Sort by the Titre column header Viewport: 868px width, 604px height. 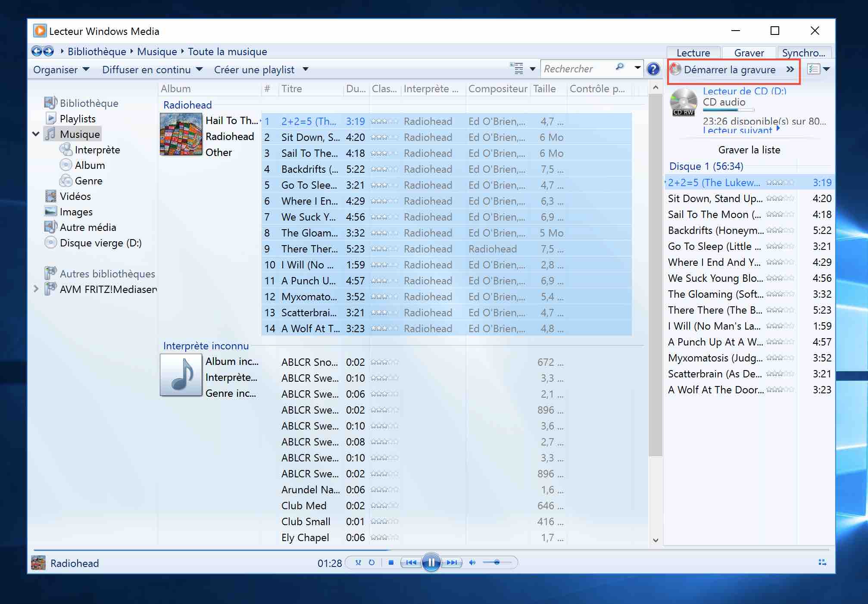pyautogui.click(x=311, y=88)
